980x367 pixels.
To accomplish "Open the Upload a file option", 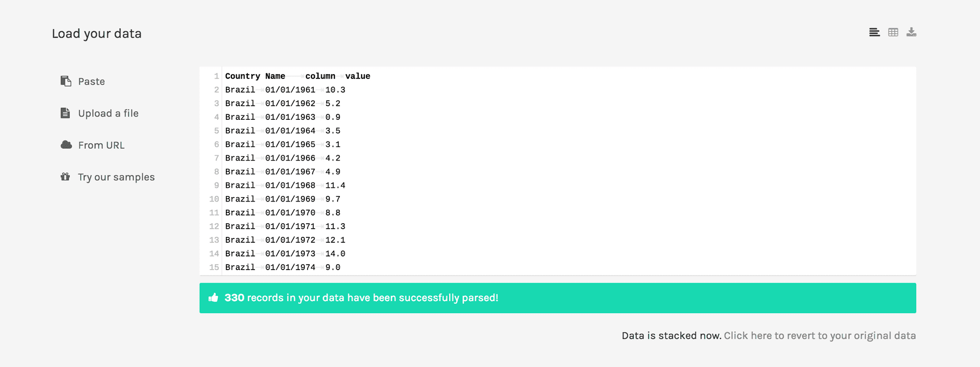I will 108,113.
